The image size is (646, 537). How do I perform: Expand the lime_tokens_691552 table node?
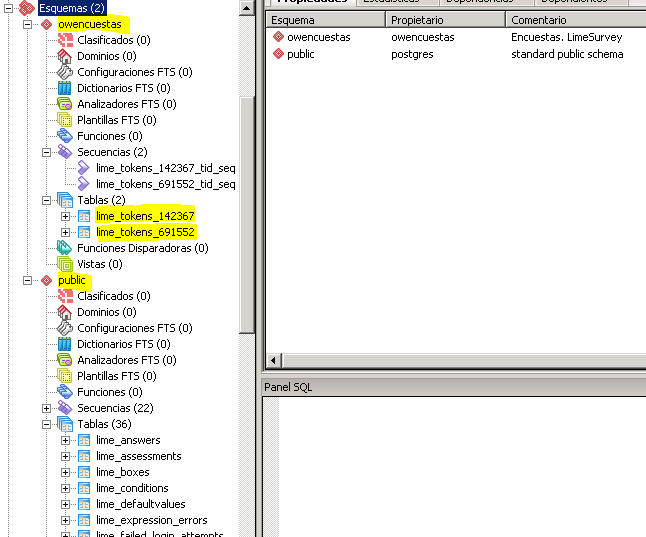[x=65, y=232]
